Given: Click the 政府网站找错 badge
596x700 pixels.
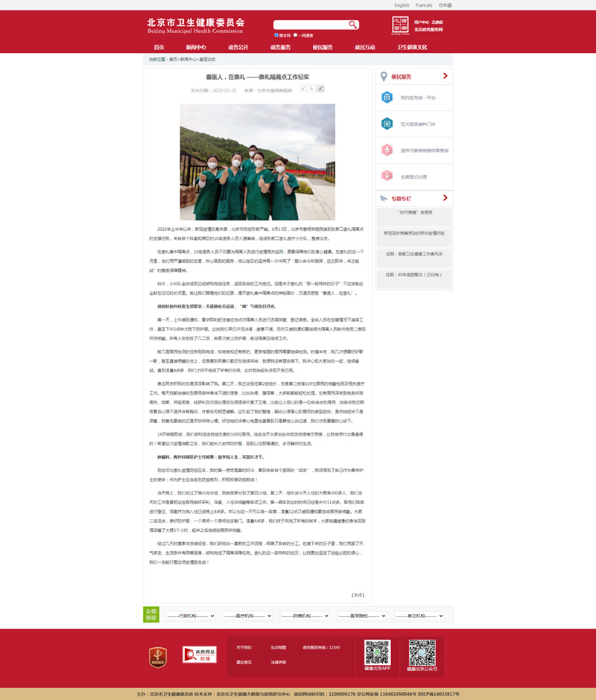Looking at the screenshot, I should point(200,655).
